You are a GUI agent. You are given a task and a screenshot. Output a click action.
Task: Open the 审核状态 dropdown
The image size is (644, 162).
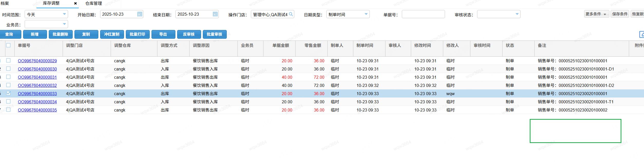point(517,14)
